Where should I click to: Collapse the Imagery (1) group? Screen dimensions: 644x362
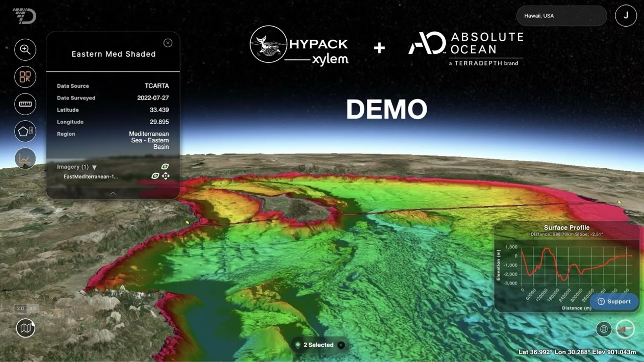tap(94, 167)
